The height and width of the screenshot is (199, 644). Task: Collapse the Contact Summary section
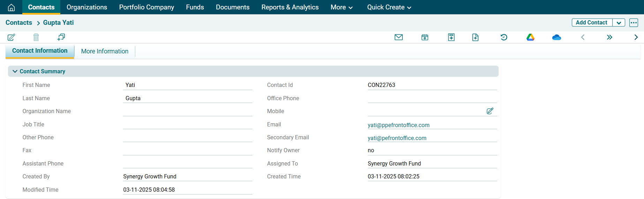pyautogui.click(x=15, y=71)
